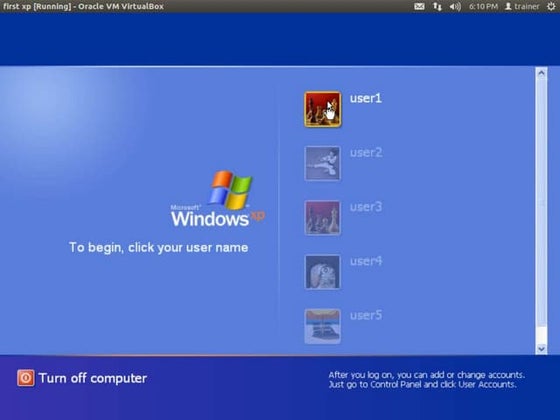Log on as user1 by name
This screenshot has height=420, width=560.
366,98
